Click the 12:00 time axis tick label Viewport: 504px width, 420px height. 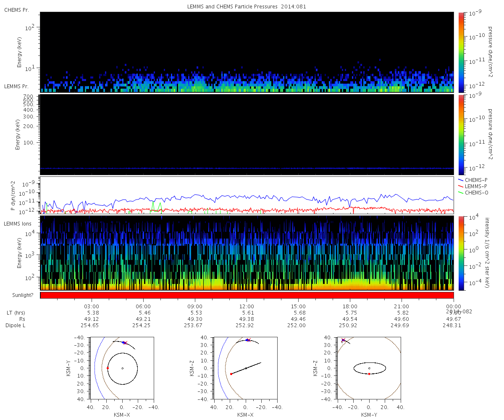[x=247, y=307]
